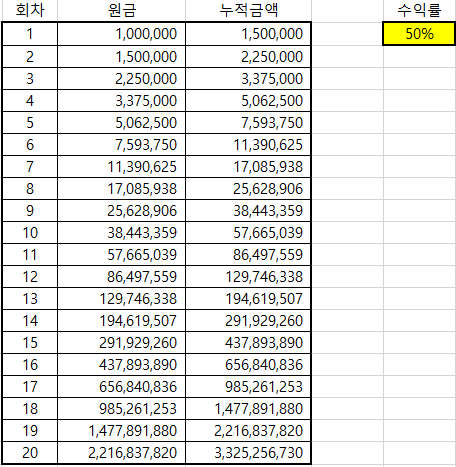
Task: Select 누적금액 cell 1,500,000 in row 1
Action: point(248,34)
